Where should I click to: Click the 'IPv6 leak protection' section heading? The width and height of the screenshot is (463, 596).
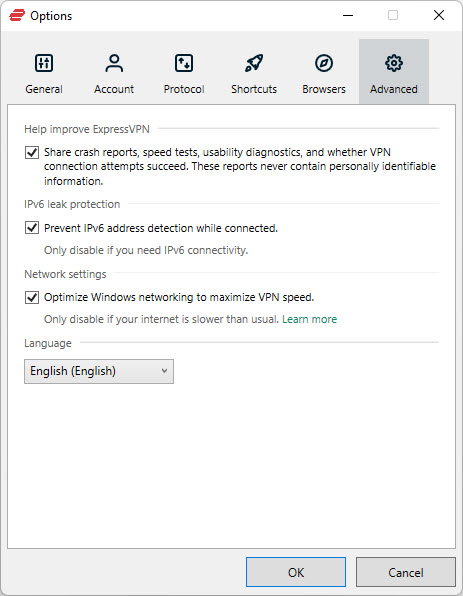pos(72,204)
